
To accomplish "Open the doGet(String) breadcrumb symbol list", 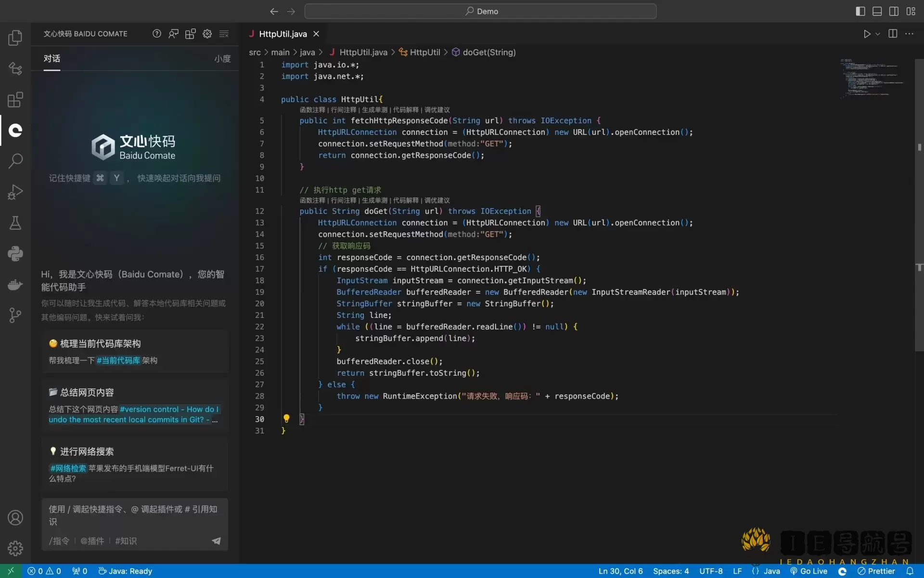I will point(484,52).
